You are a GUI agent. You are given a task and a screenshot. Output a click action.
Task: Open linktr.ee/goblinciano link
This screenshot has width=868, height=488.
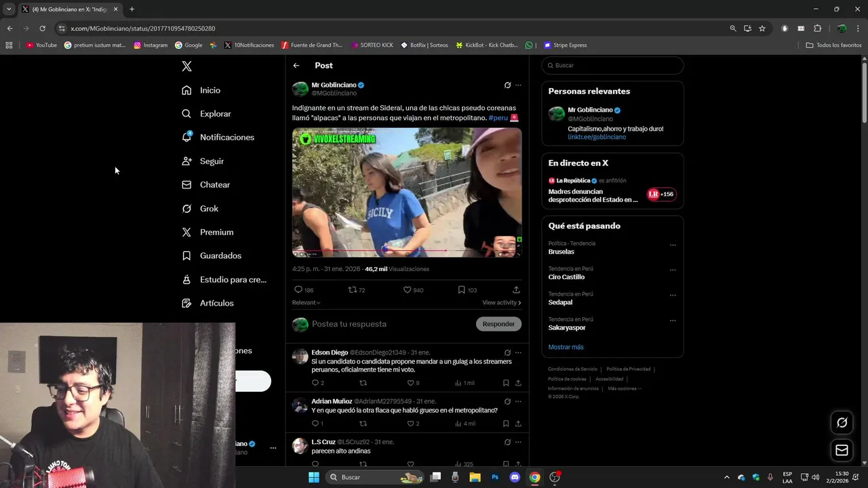tap(597, 137)
